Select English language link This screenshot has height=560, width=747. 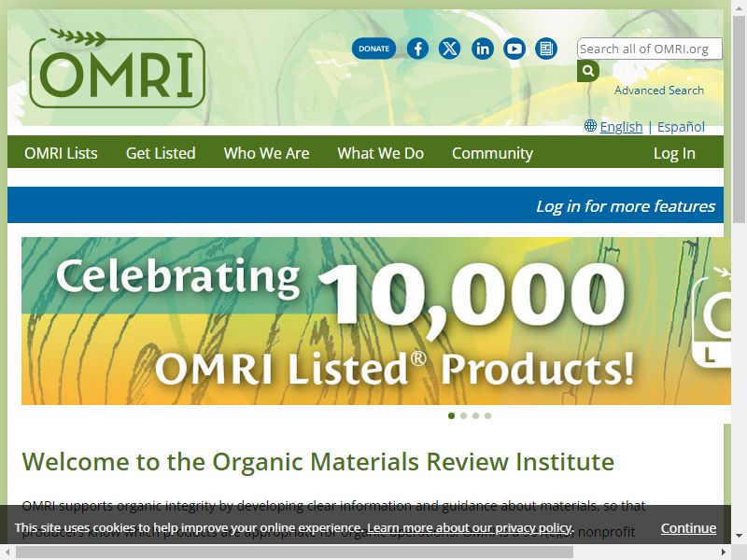(x=621, y=127)
